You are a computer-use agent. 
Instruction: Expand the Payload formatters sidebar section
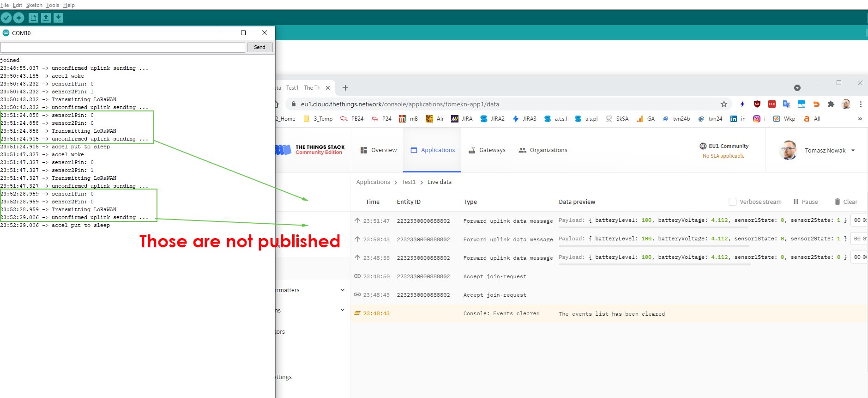(342, 290)
